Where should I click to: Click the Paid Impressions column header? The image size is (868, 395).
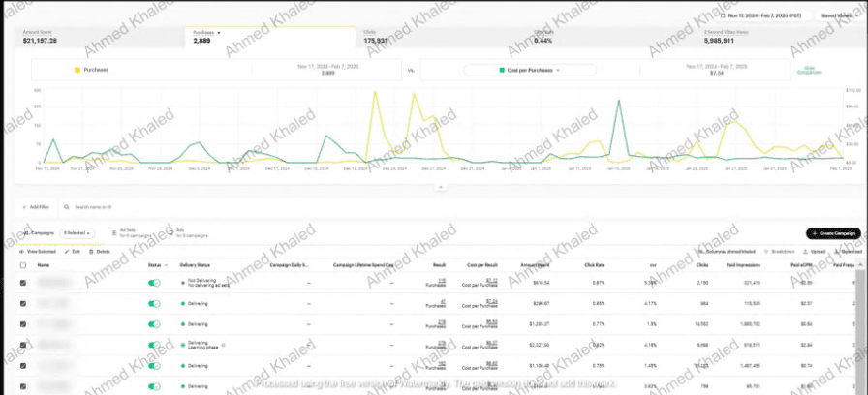742,265
